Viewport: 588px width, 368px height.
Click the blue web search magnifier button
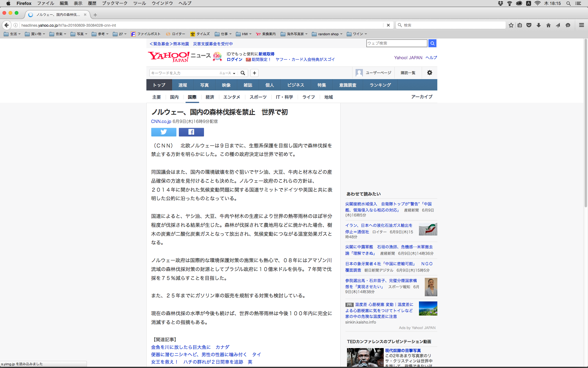click(x=432, y=43)
